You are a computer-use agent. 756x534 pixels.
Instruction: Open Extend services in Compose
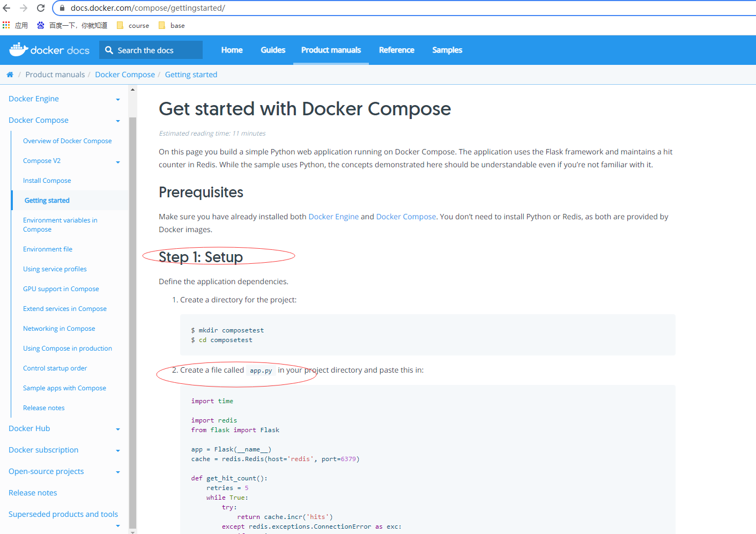pos(65,309)
